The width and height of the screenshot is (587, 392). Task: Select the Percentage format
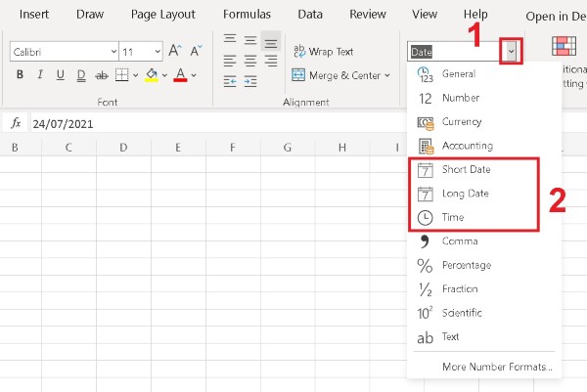(x=466, y=265)
